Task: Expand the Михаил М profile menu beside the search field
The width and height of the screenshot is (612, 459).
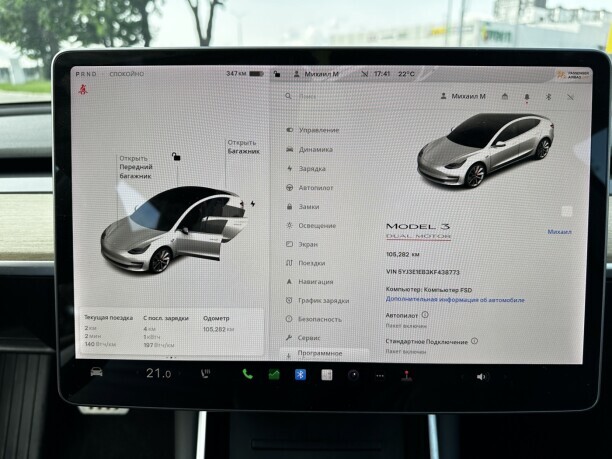Action: pyautogui.click(x=463, y=96)
